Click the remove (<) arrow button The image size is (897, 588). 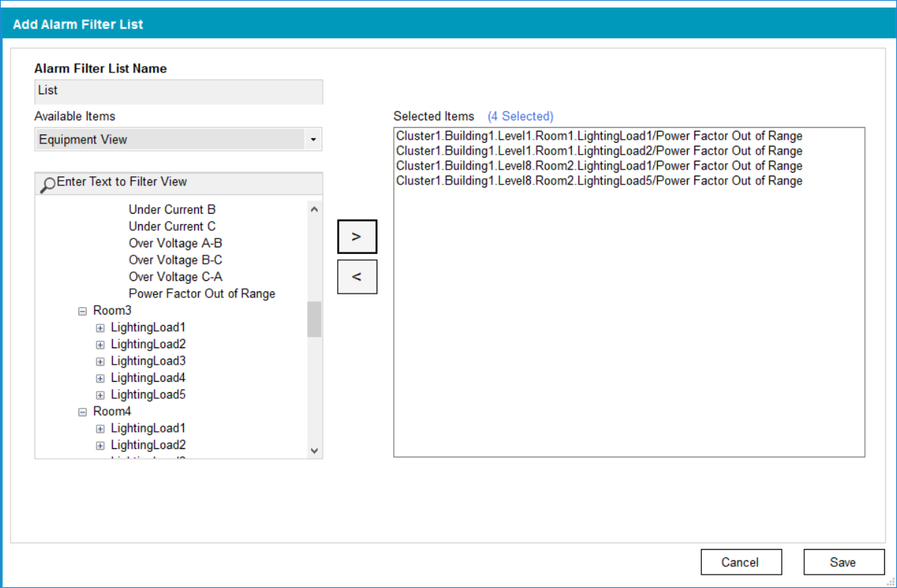pos(357,276)
